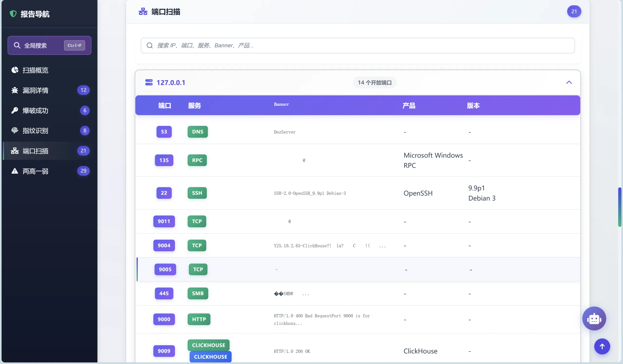Click the server icon beside 127.0.0.1
Viewport: 623px width, 364px height.
click(149, 82)
